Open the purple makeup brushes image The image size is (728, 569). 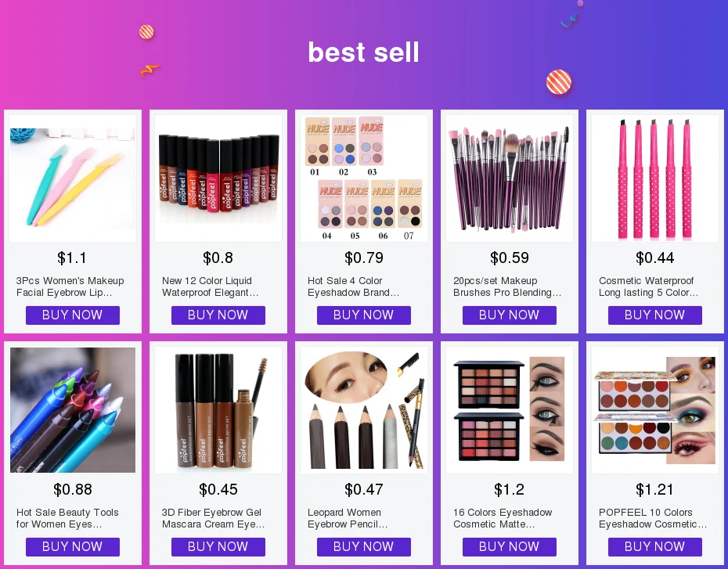tap(510, 178)
